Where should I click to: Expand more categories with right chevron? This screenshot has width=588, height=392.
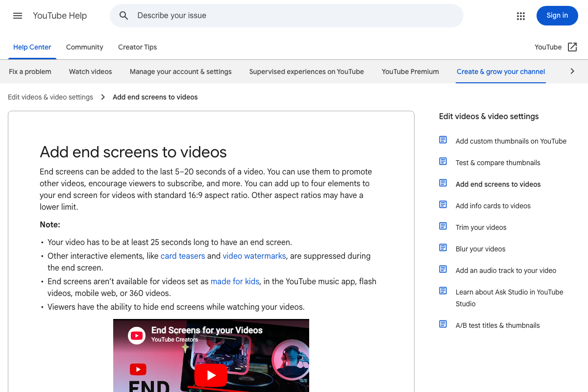click(x=572, y=71)
